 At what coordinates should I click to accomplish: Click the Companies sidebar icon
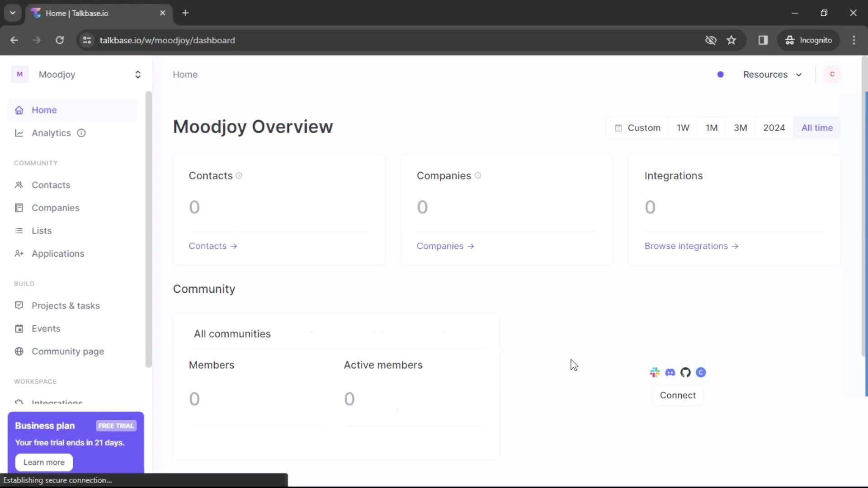(x=19, y=207)
